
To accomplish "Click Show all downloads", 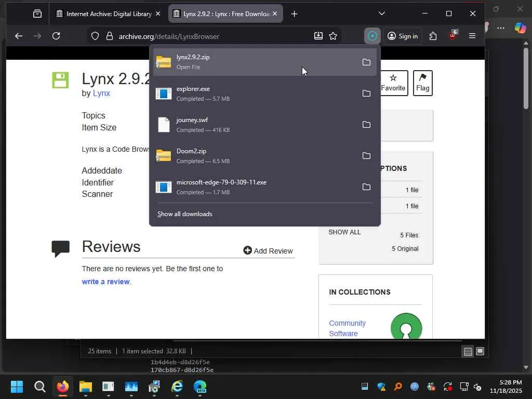I will [x=185, y=214].
